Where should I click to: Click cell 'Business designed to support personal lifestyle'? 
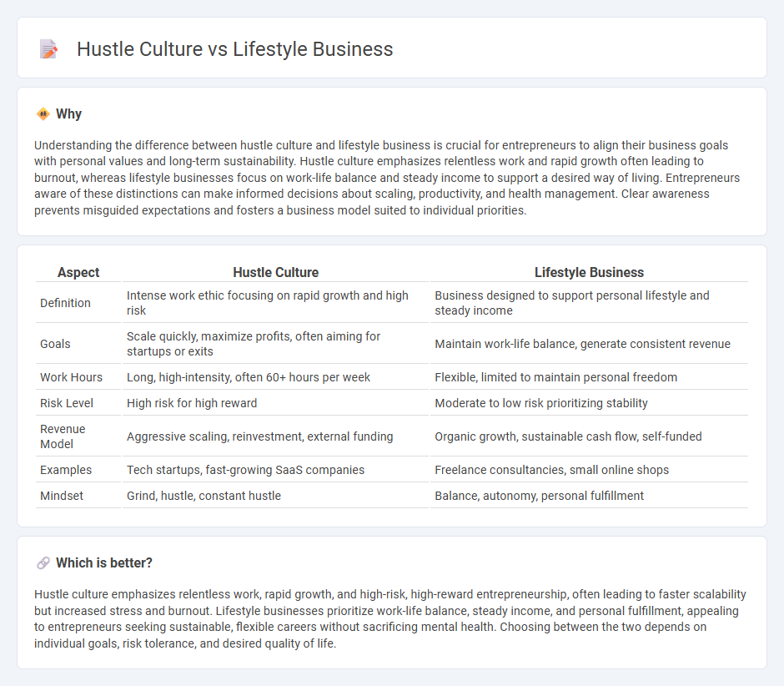click(x=589, y=303)
